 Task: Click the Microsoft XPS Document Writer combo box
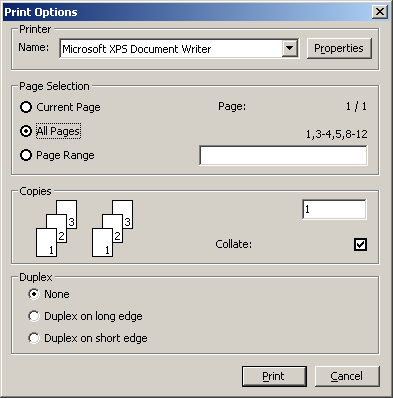(x=179, y=49)
